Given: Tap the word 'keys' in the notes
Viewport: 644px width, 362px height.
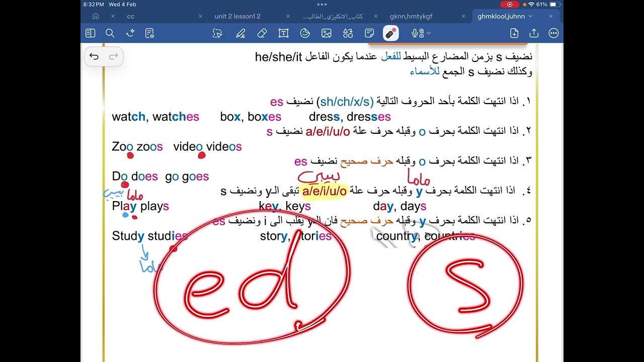Looking at the screenshot, I should coord(298,207).
